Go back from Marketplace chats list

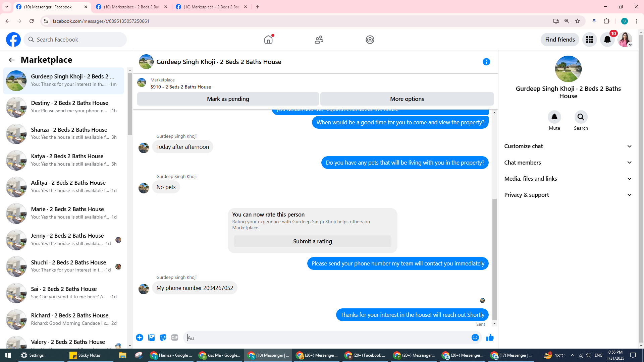coord(12,60)
